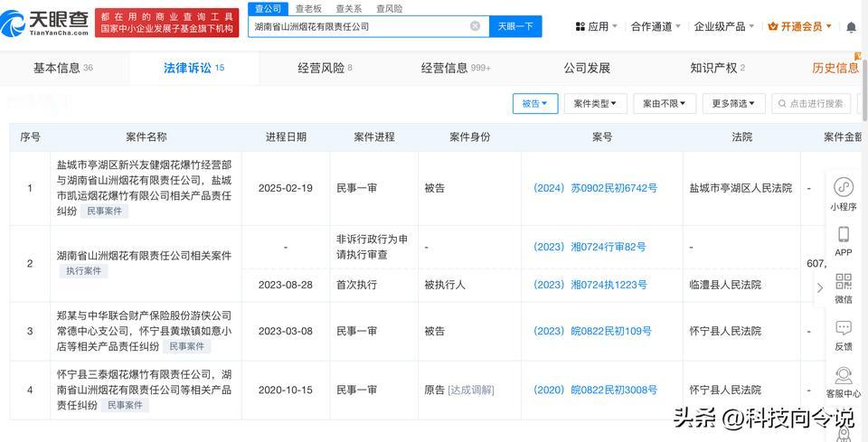Click the 案件身份 column header
The height and width of the screenshot is (442, 868).
point(469,137)
